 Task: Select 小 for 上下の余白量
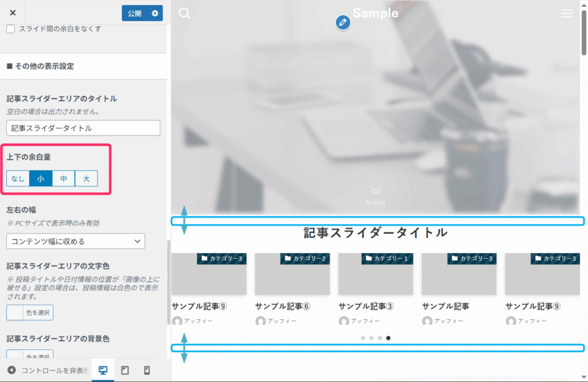tap(41, 178)
